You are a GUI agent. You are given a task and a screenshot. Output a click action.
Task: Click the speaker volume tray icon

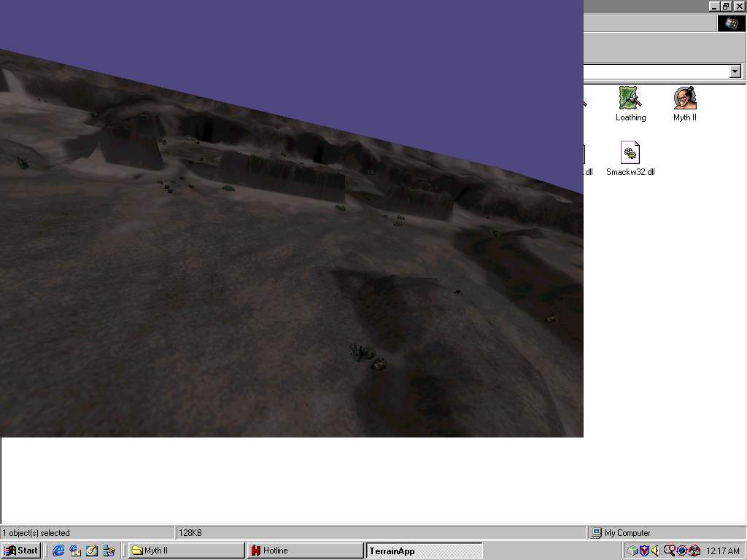point(656,551)
